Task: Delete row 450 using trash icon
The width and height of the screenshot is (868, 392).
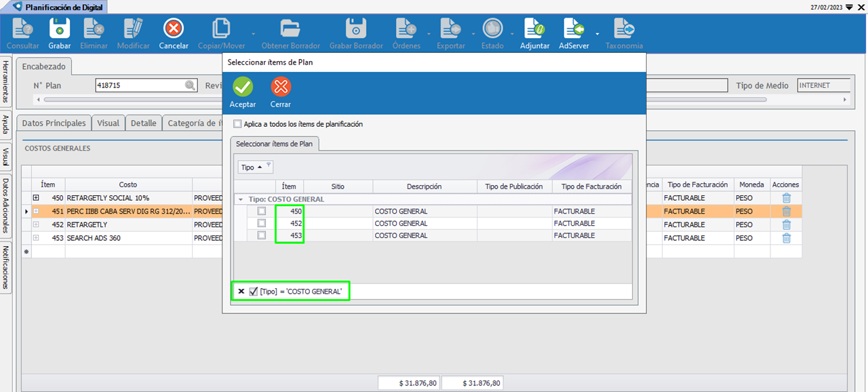Action: (787, 198)
